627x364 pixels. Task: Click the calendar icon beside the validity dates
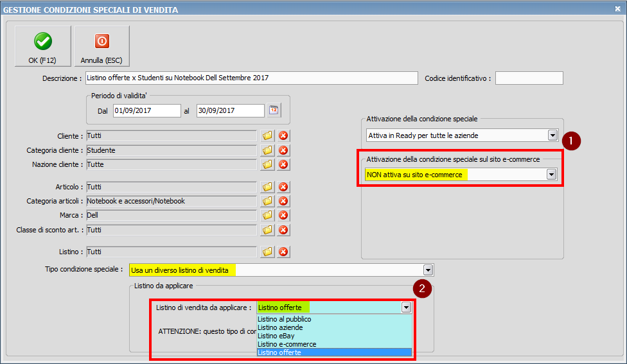click(x=274, y=110)
